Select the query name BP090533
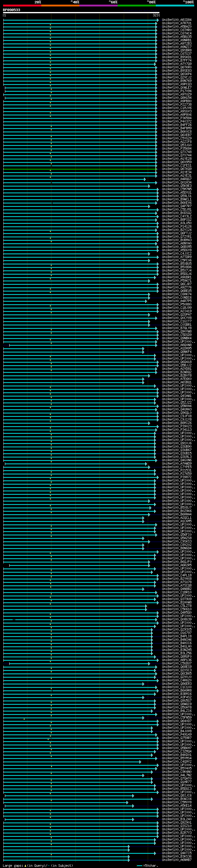This screenshot has height=868, width=197. pos(11,10)
